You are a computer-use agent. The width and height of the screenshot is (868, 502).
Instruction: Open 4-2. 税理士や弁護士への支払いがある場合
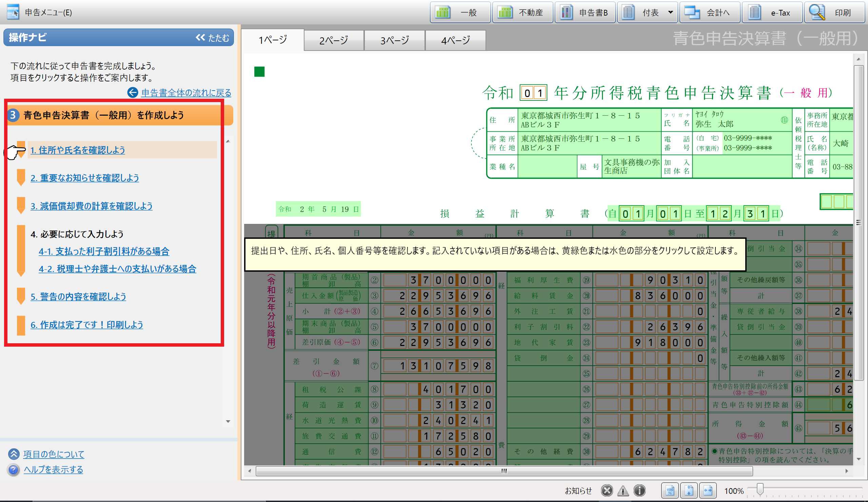click(117, 269)
